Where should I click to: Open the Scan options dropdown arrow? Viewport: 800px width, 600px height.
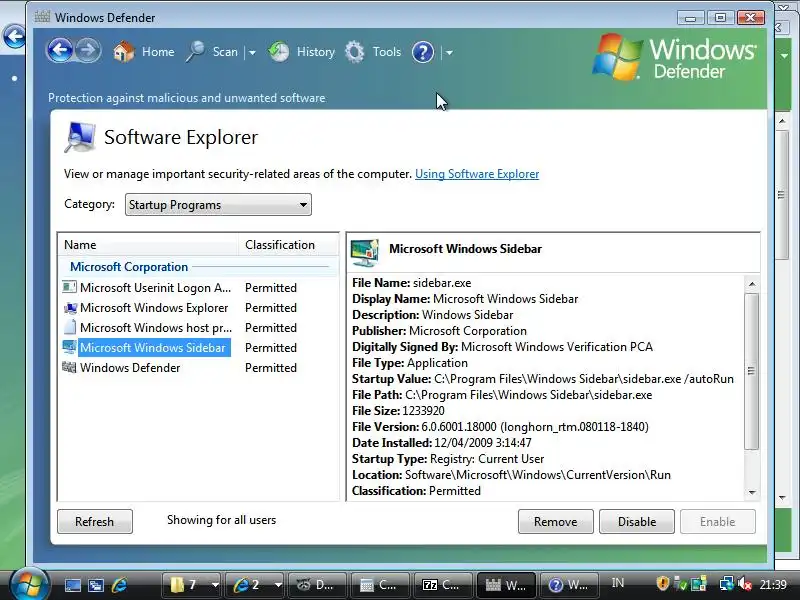coord(252,53)
